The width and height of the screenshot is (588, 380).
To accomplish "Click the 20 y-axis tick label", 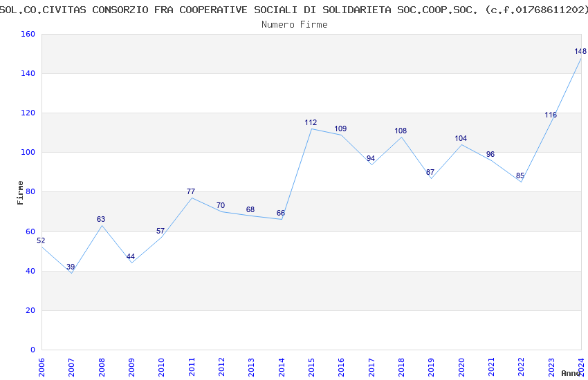I will pos(30,310).
